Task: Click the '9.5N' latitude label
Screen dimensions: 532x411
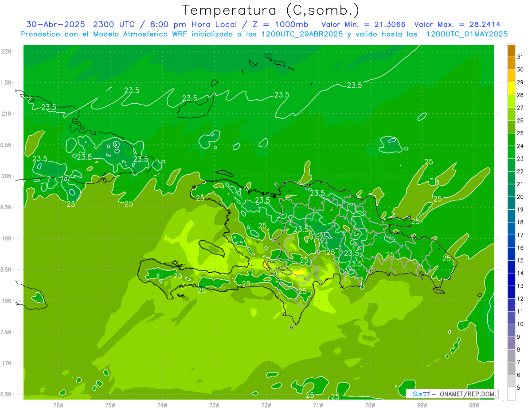Action: tap(7, 207)
